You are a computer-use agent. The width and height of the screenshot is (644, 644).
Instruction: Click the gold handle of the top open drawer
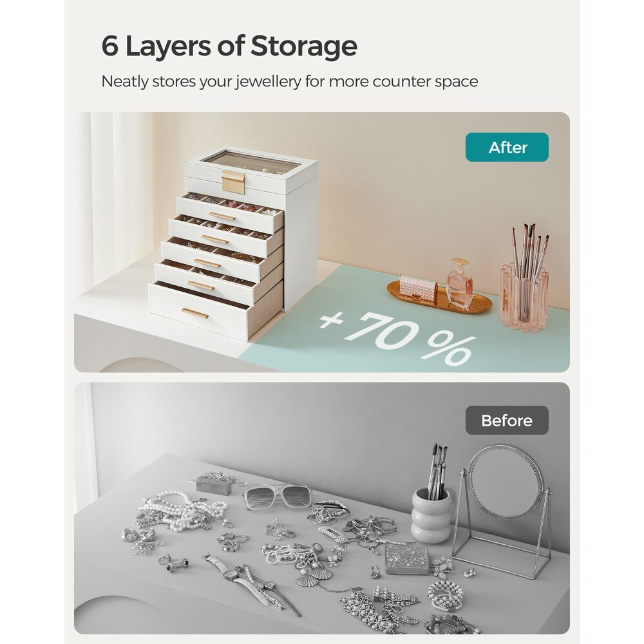click(x=222, y=216)
